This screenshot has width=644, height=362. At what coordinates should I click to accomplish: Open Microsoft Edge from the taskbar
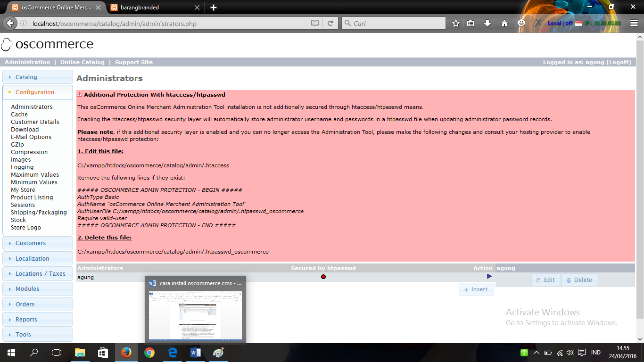172,352
